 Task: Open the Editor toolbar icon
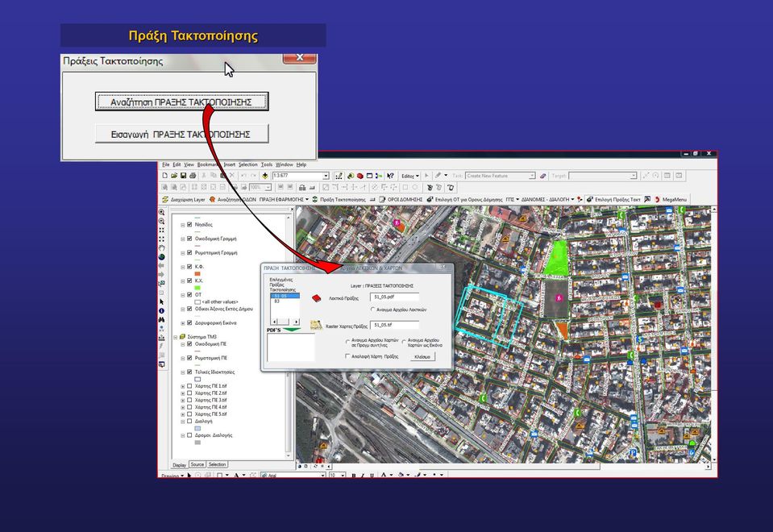pos(339,176)
